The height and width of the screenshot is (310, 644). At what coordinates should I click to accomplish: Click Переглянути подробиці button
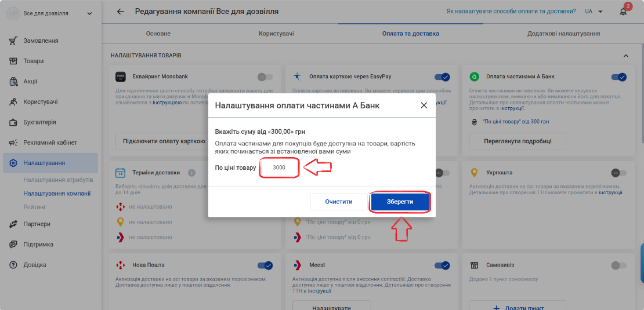point(518,141)
